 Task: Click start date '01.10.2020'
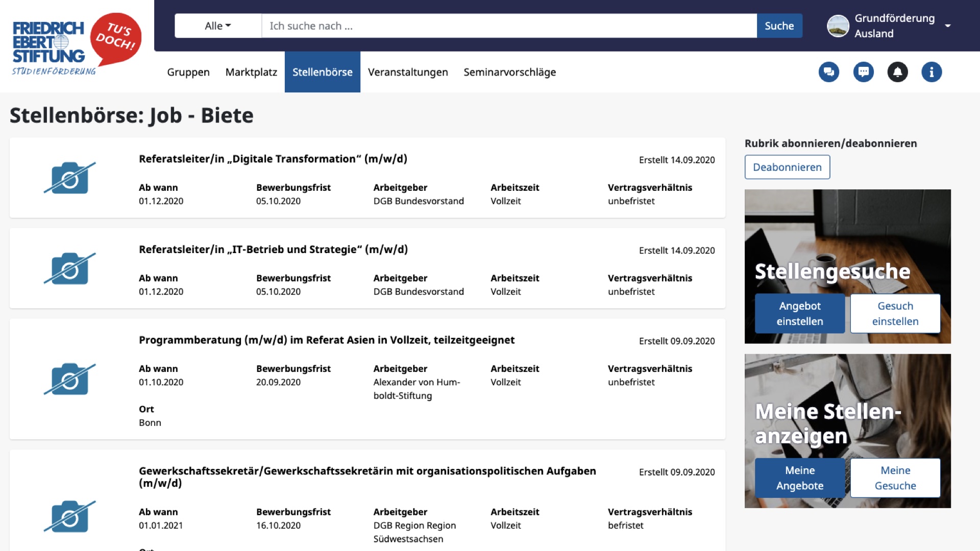(161, 382)
